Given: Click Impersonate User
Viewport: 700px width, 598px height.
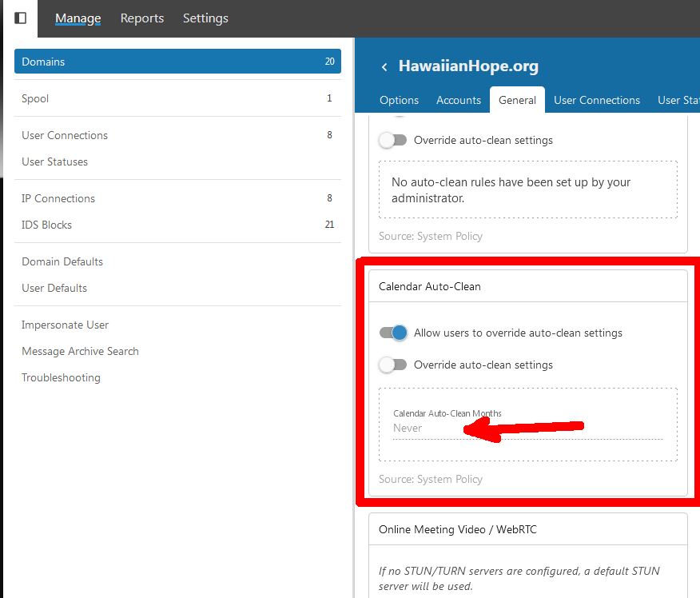Looking at the screenshot, I should [x=65, y=325].
